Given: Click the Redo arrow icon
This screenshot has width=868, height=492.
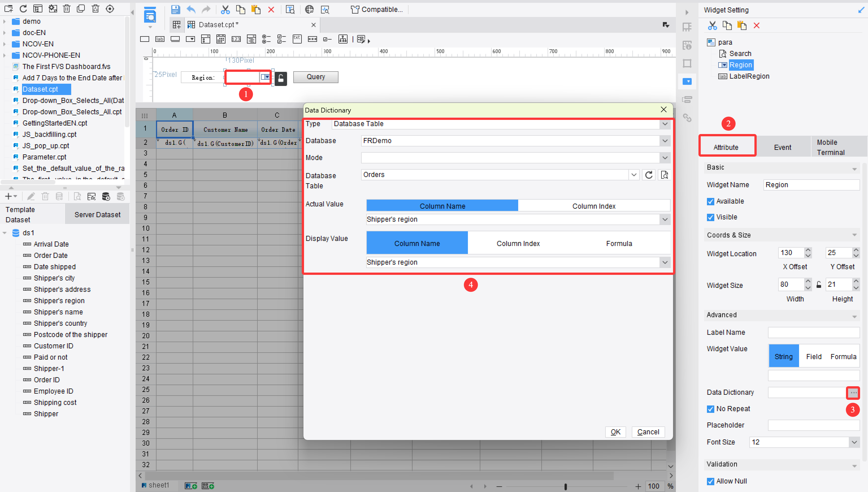Looking at the screenshot, I should point(206,9).
